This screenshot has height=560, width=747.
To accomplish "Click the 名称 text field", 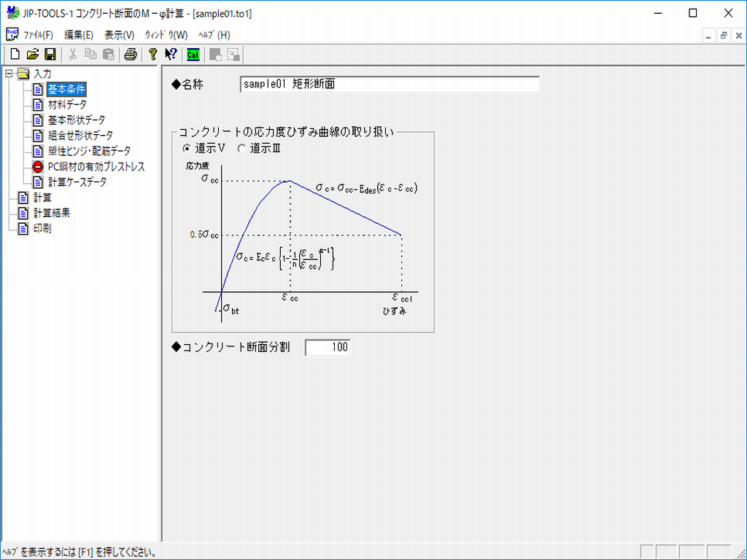I will [389, 85].
